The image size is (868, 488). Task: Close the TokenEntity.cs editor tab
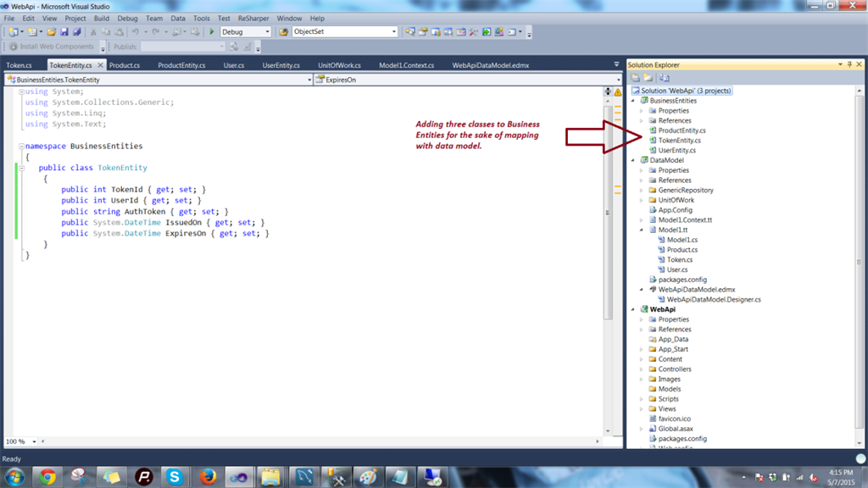[100, 65]
